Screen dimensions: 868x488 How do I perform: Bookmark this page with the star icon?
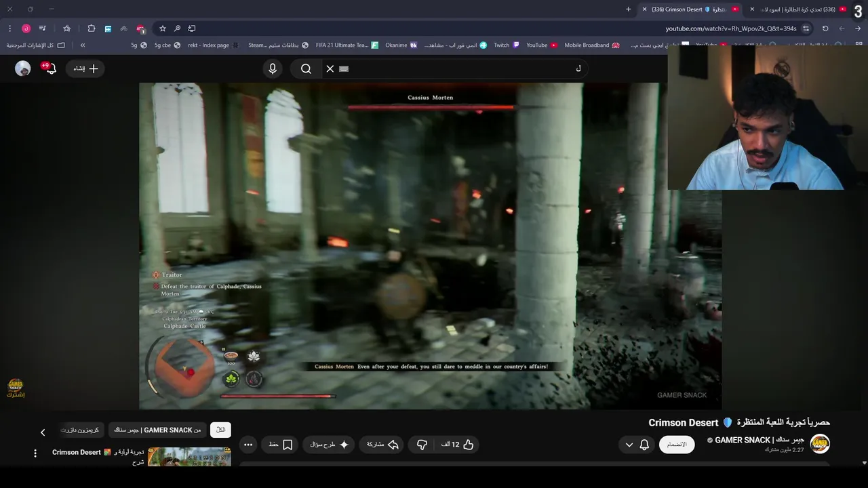point(163,28)
